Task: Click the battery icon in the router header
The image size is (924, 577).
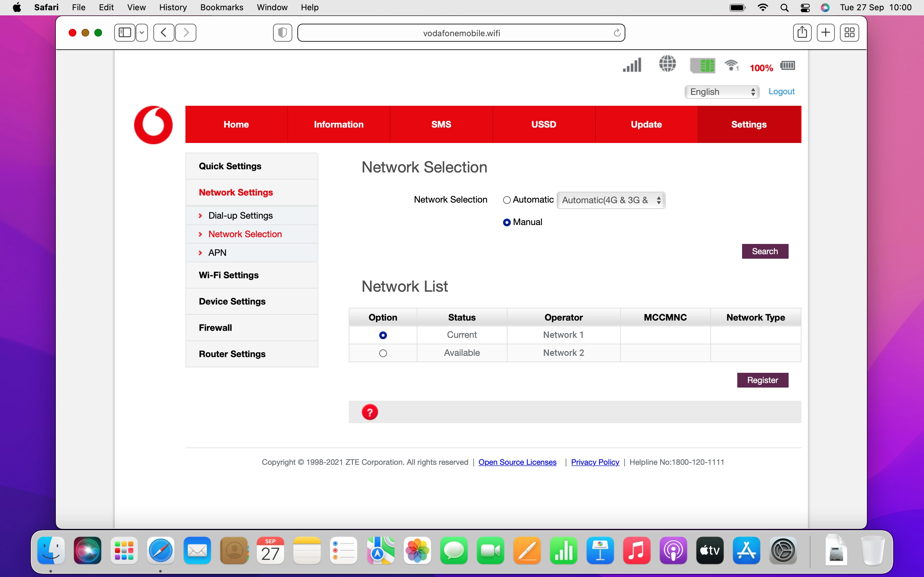Action: coord(787,65)
